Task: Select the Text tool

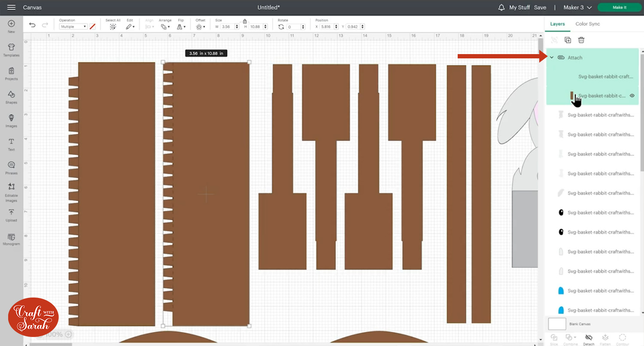Action: point(11,144)
